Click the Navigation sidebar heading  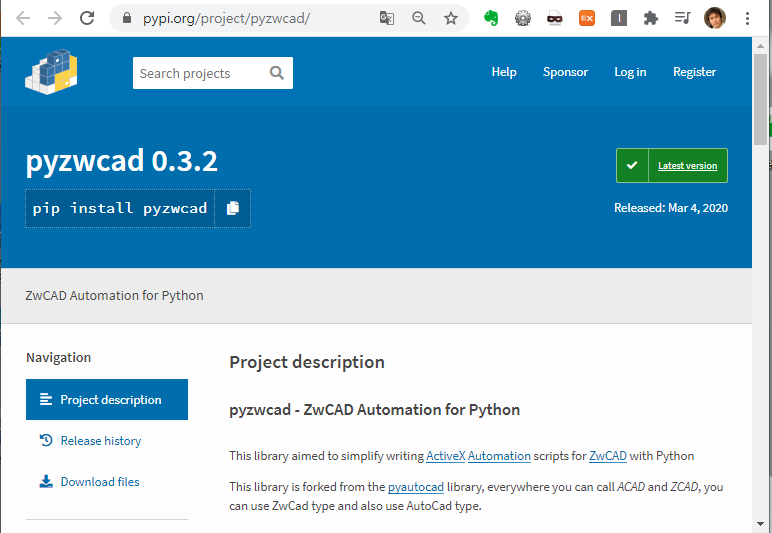[59, 357]
